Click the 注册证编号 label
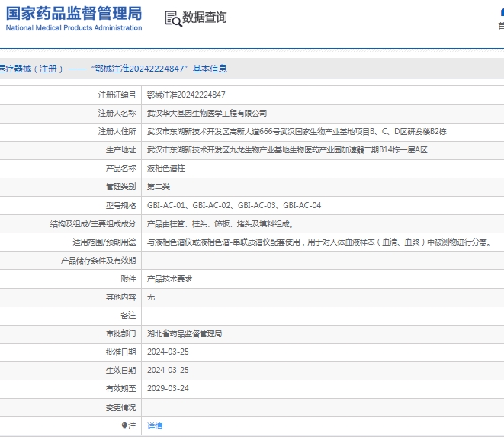The height and width of the screenshot is (443, 504). click(117, 95)
